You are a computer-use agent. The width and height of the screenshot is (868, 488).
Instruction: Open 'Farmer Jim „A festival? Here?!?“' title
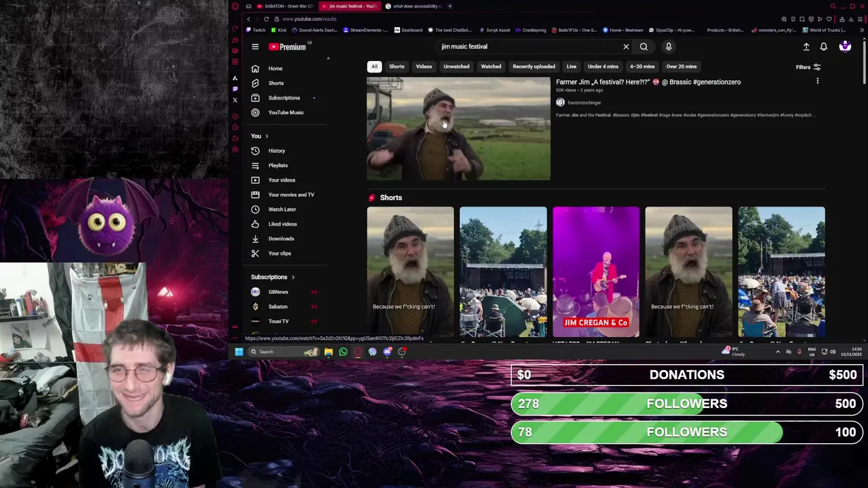pyautogui.click(x=648, y=82)
